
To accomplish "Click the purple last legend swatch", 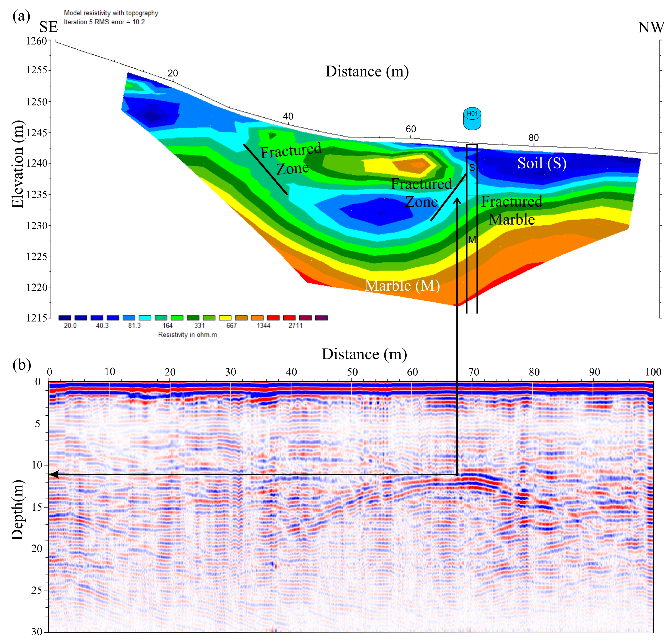I will [321, 318].
